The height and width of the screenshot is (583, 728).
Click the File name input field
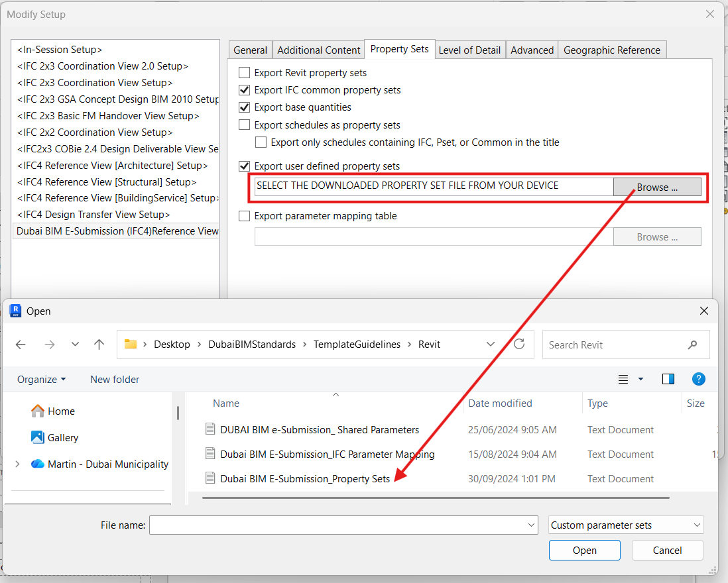(x=343, y=525)
